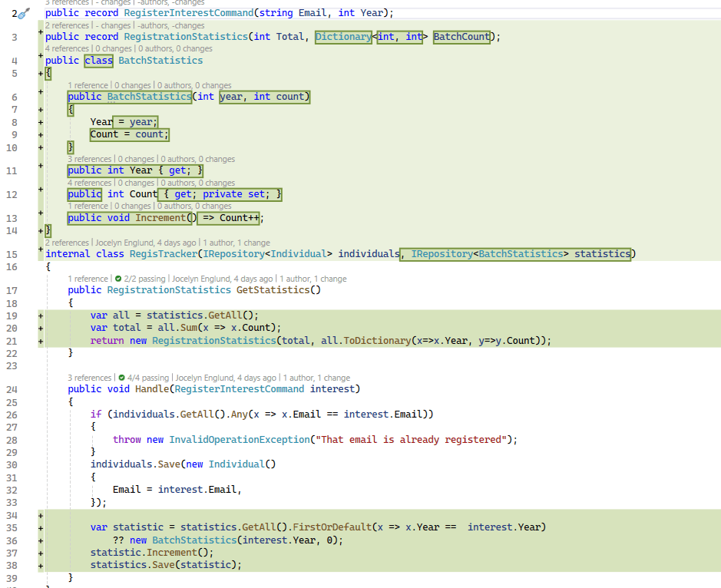Click the Increment method name on line 13

160,218
